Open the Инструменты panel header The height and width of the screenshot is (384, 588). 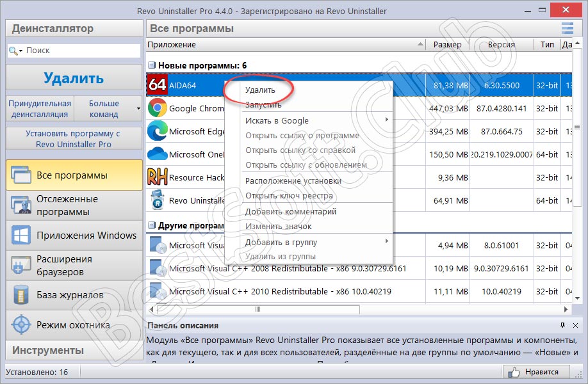(x=74, y=350)
